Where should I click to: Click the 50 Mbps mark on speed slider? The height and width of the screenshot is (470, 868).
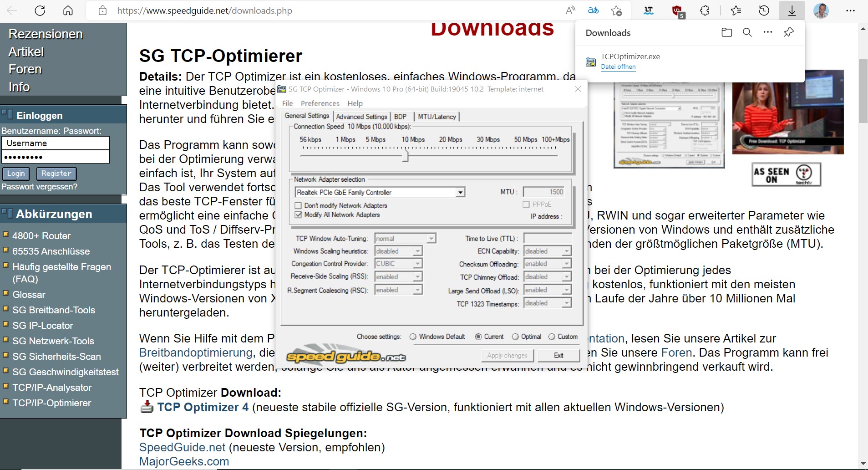(x=525, y=139)
